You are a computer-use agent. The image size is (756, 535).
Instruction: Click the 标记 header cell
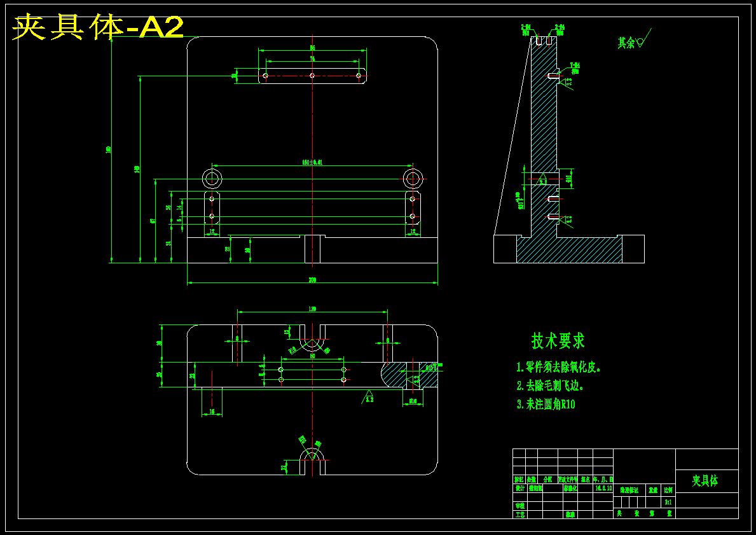[519, 480]
